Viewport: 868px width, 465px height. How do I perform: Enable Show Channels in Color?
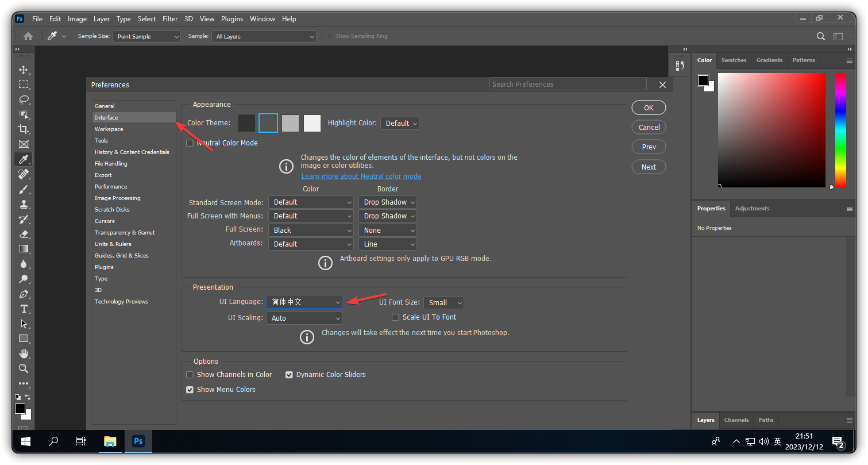pyautogui.click(x=190, y=375)
